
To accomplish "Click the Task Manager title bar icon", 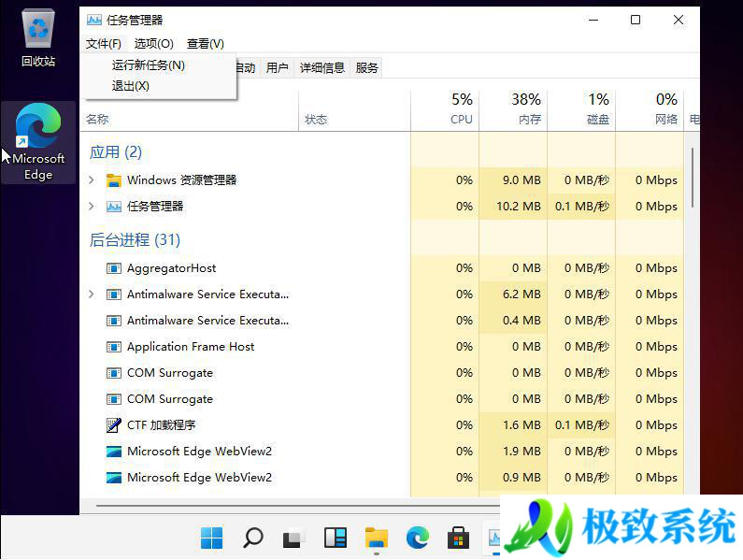I will point(94,20).
